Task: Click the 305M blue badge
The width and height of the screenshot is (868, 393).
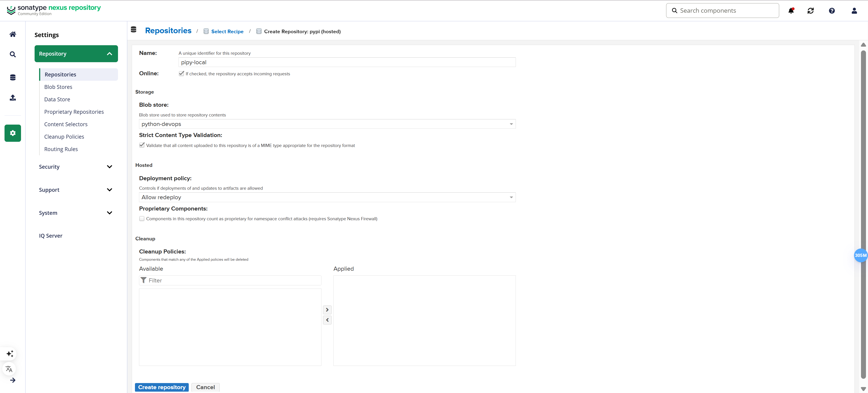Action: (861, 255)
